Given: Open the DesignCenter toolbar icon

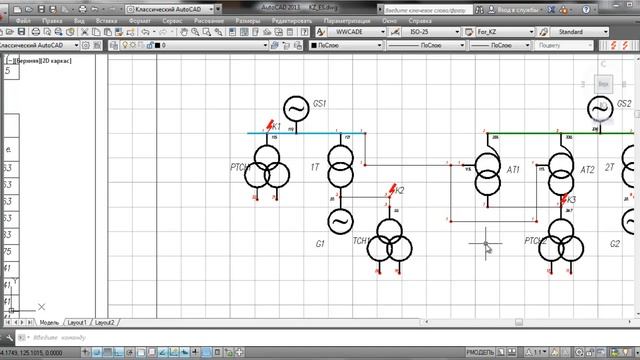Looking at the screenshot, I should click(244, 32).
